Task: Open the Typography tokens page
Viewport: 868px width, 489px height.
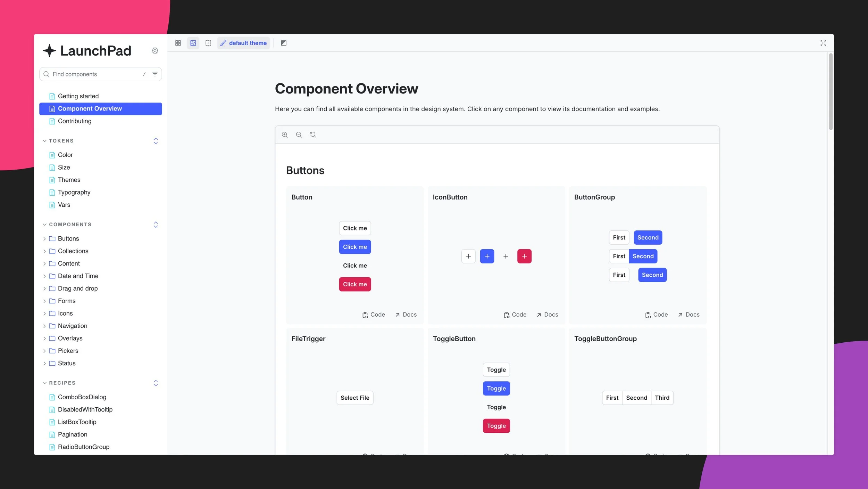Action: click(74, 192)
